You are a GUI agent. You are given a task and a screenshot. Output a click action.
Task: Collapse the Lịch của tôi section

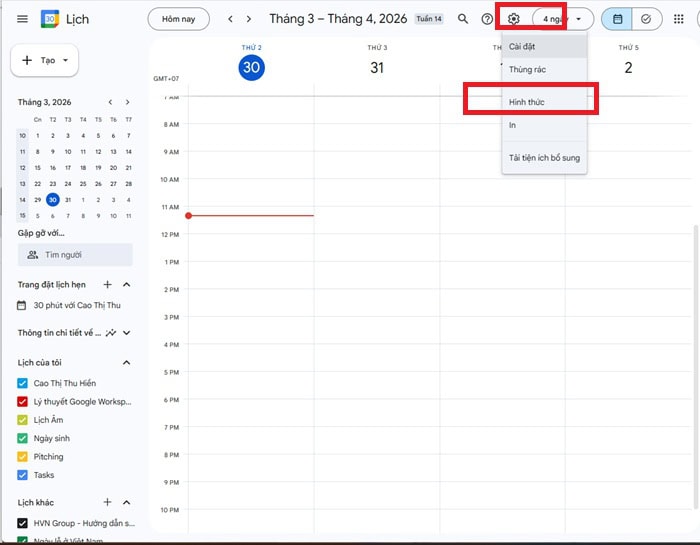[126, 362]
